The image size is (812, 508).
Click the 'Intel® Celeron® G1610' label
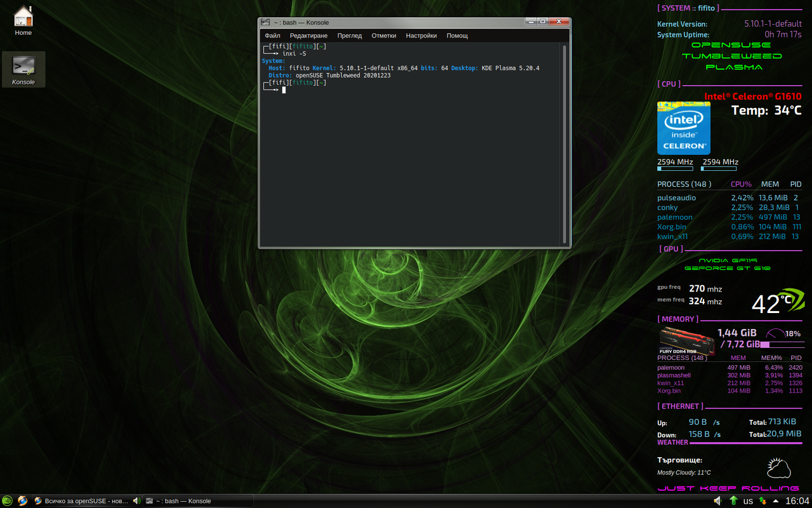click(753, 97)
